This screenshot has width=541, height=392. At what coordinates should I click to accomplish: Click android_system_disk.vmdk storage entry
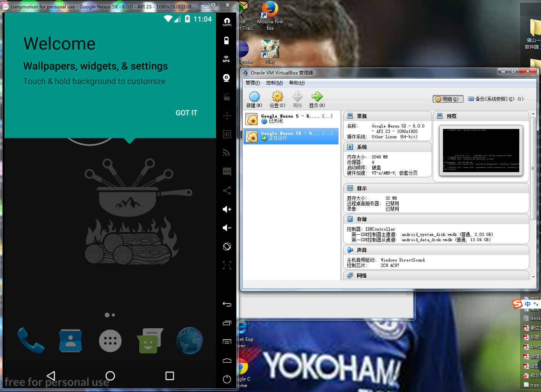[x=447, y=234]
